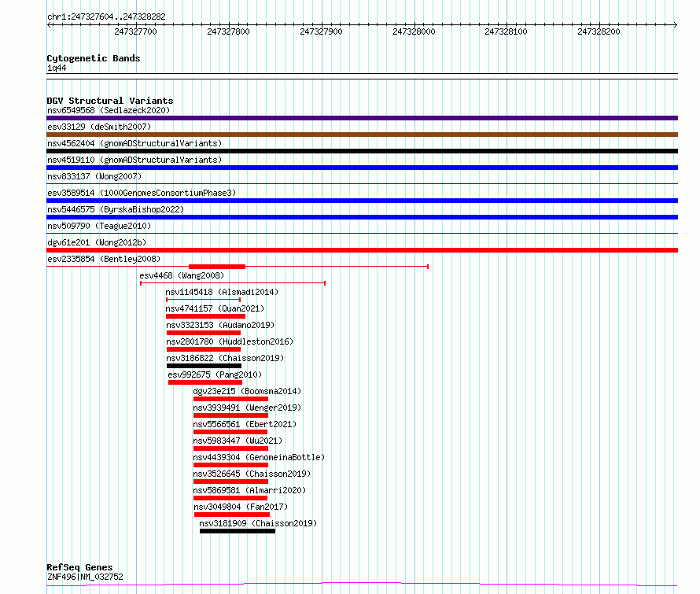Image resolution: width=700 pixels, height=594 pixels.
Task: Select dgv23e215 (Boomsma2014) variant label
Action: tap(247, 391)
